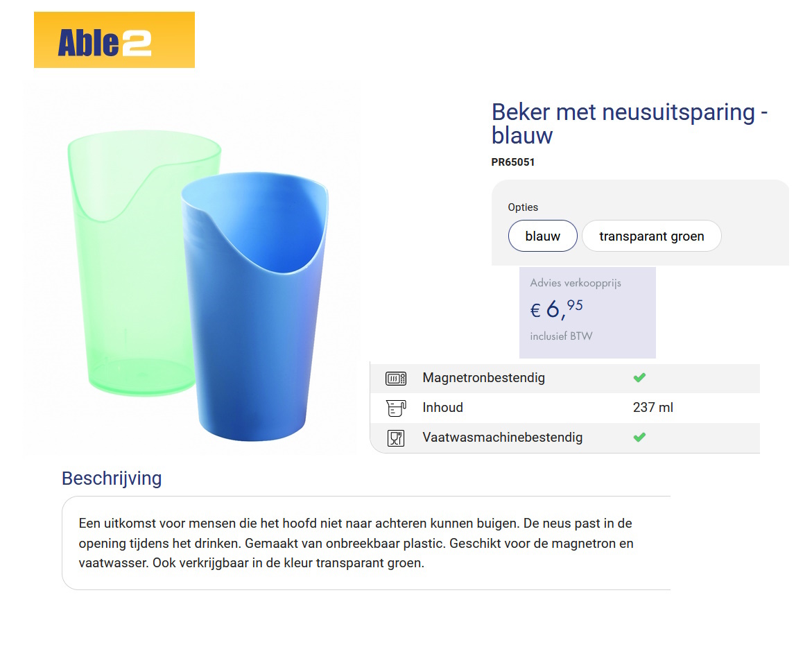812x647 pixels.
Task: Click the dishwasher-safe icon beside Vaatwasmachinebestendig
Action: (395, 438)
